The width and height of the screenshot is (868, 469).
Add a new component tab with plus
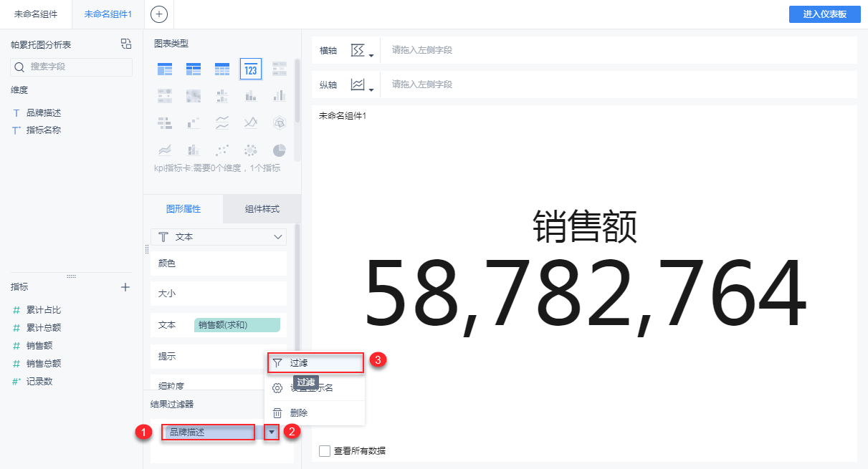click(159, 14)
